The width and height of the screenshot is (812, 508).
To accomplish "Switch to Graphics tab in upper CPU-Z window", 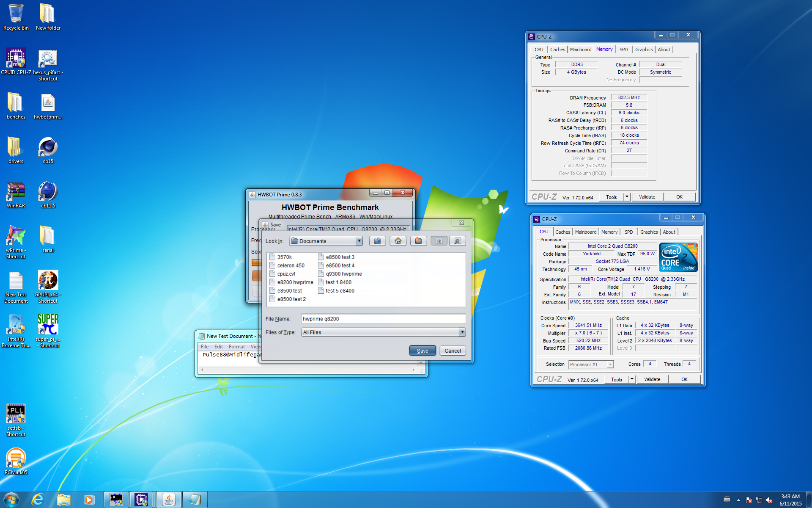I will pos(644,50).
